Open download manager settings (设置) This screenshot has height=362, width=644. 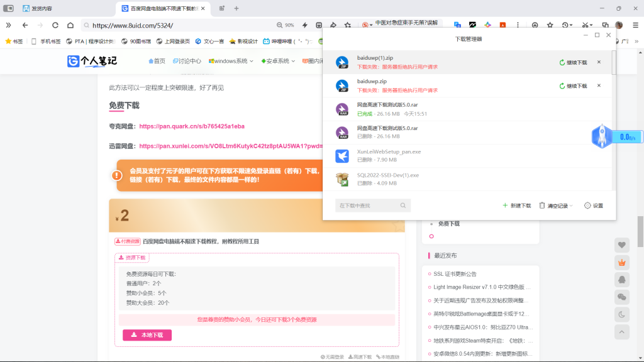(x=594, y=206)
